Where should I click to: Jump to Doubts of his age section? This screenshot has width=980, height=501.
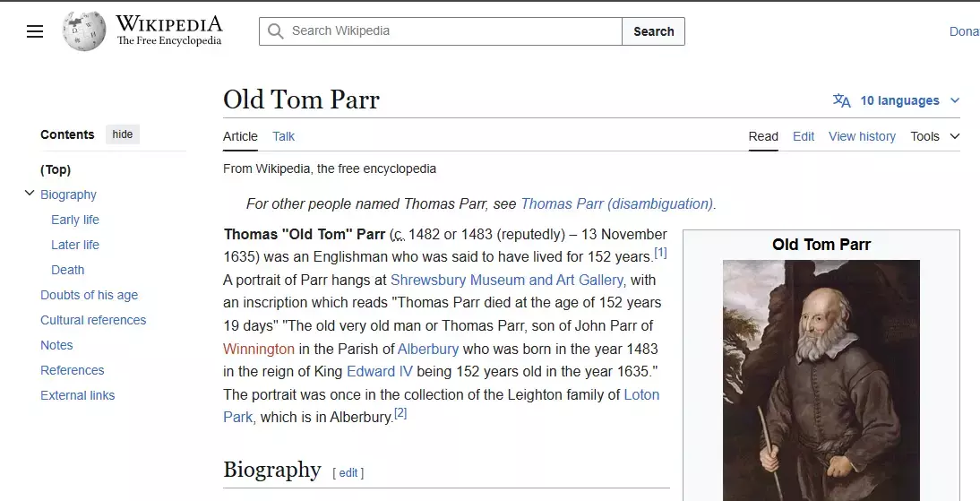89,295
